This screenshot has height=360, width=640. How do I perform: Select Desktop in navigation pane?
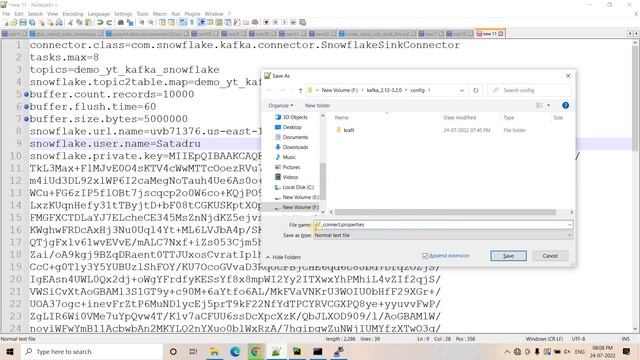pyautogui.click(x=292, y=127)
